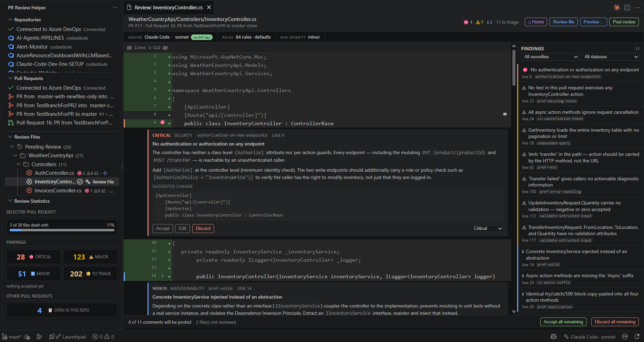Click the cloud publish icon in status bar
This screenshot has height=342, width=644.
27,337
